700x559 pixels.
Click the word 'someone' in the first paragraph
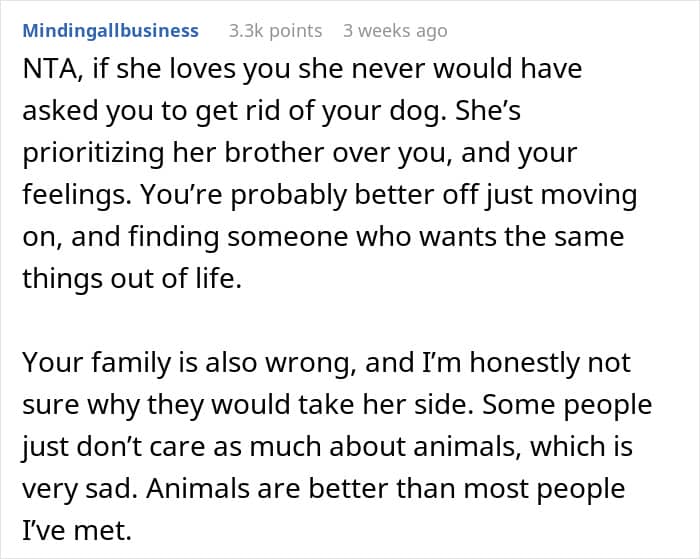tap(288, 237)
